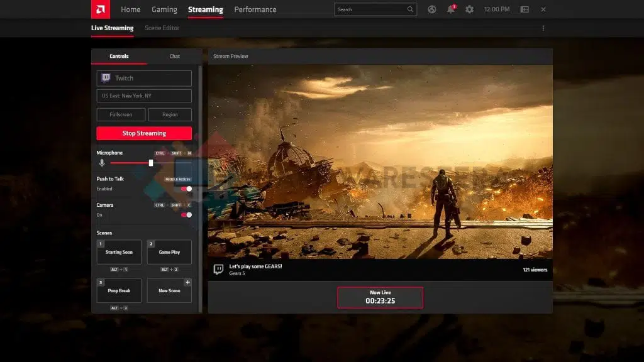
Task: Open the US East server dropdown
Action: pos(144,96)
